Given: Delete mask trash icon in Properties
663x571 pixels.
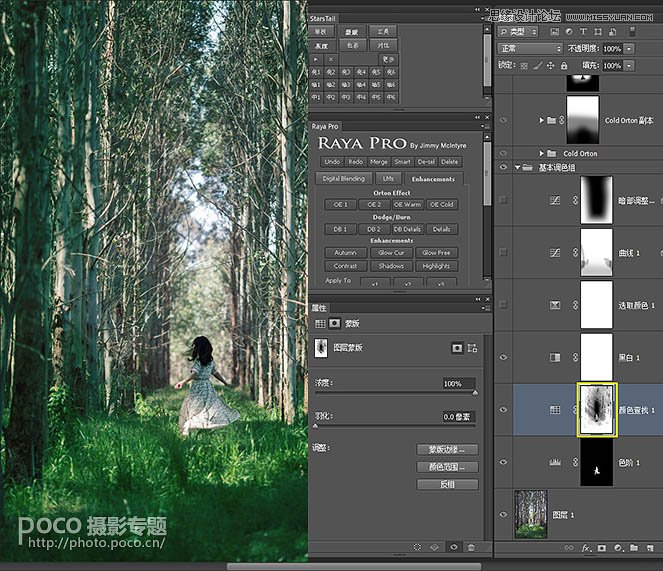Looking at the screenshot, I should [x=471, y=547].
